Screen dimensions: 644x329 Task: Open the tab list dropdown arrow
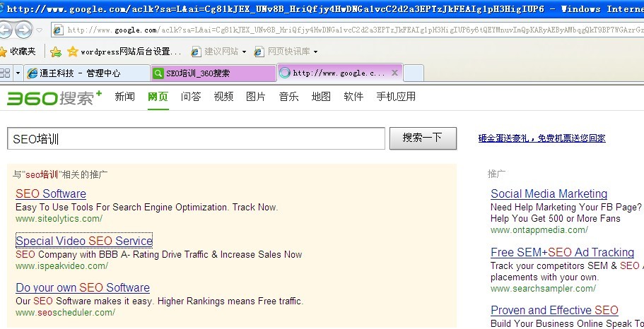click(x=18, y=73)
